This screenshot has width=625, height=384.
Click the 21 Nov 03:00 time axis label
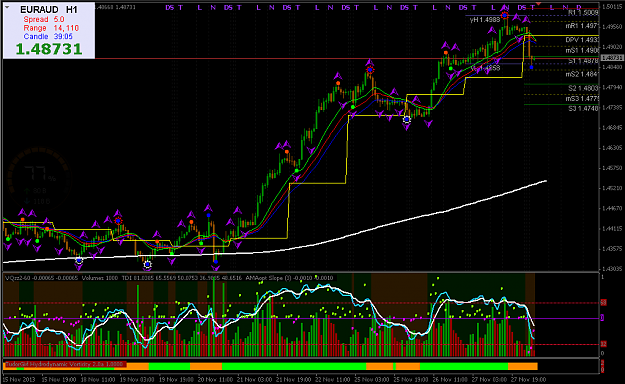(254, 380)
